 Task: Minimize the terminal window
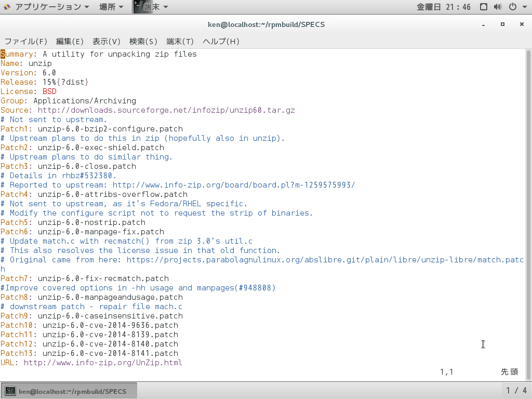point(483,24)
